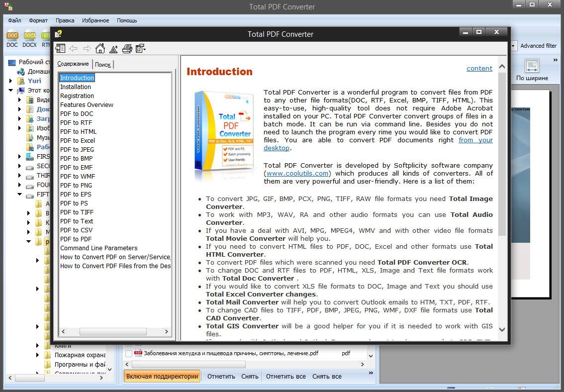The image size is (564, 392).
Task: Follow the content link
Action: 479,68
